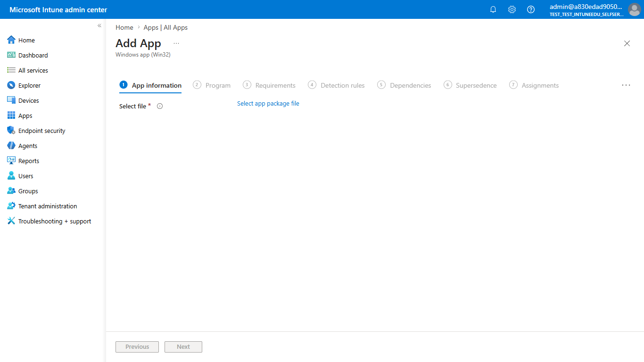This screenshot has width=644, height=362.
Task: Close the Add App pane
Action: [627, 43]
